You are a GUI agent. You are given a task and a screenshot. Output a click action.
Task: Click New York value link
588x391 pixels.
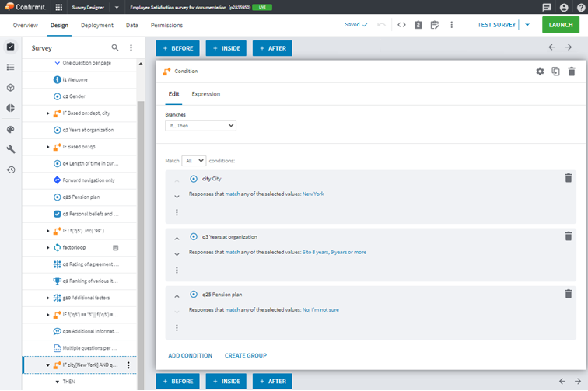(x=313, y=194)
